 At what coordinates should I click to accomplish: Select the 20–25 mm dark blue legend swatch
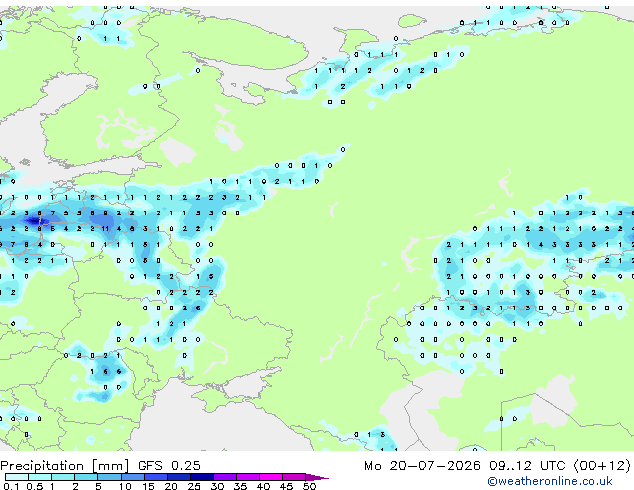(178, 477)
